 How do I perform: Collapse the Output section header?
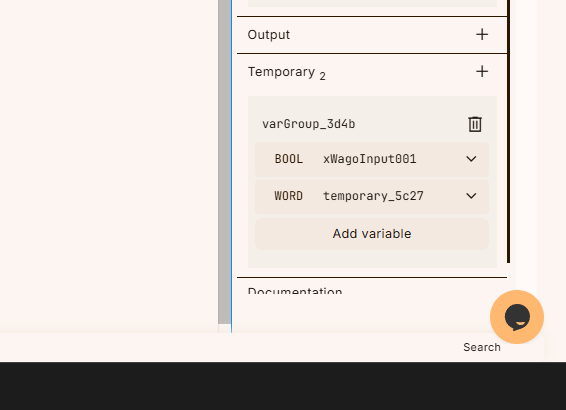pyautogui.click(x=372, y=35)
